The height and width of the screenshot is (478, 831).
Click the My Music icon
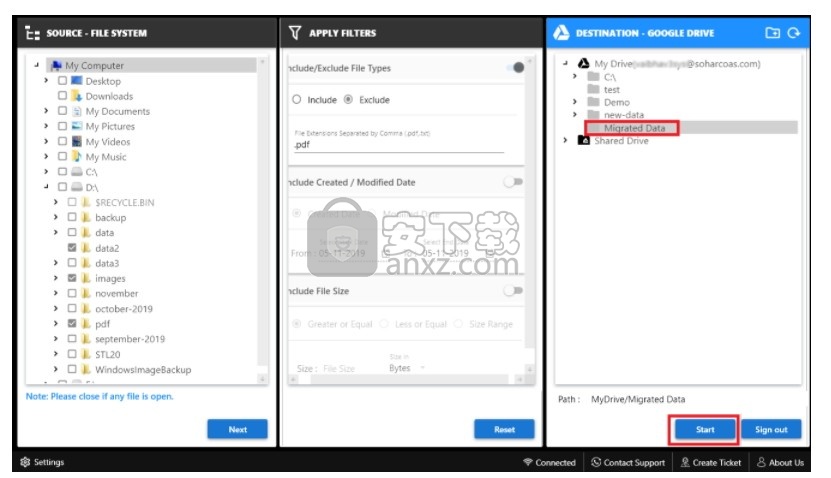(77, 156)
